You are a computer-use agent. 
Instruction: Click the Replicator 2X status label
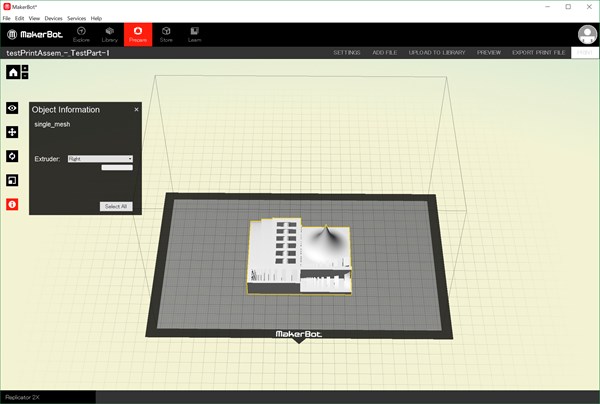click(23, 397)
